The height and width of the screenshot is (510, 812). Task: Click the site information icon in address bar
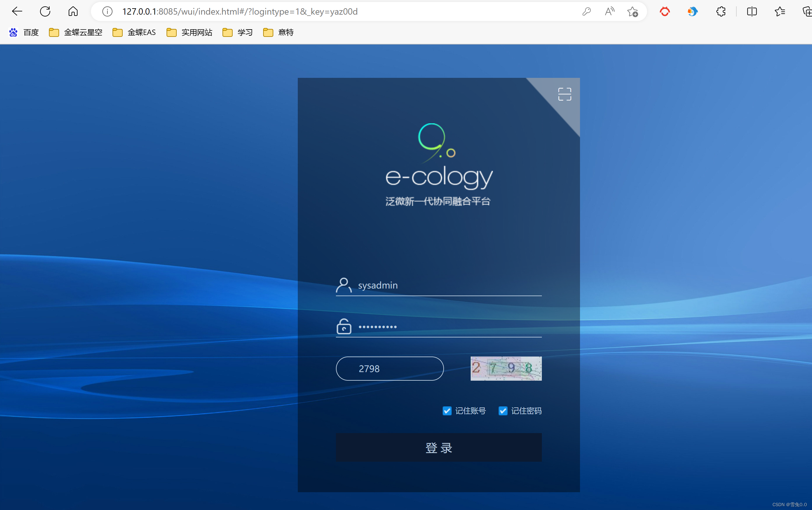(107, 11)
